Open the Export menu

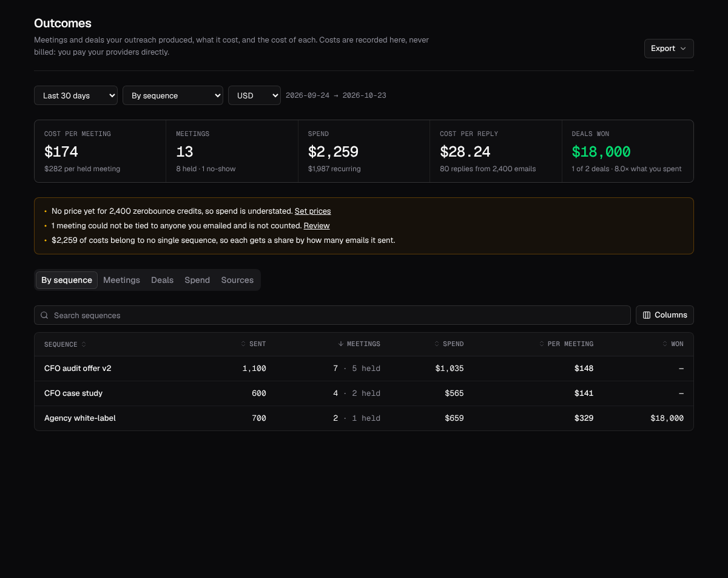point(669,49)
